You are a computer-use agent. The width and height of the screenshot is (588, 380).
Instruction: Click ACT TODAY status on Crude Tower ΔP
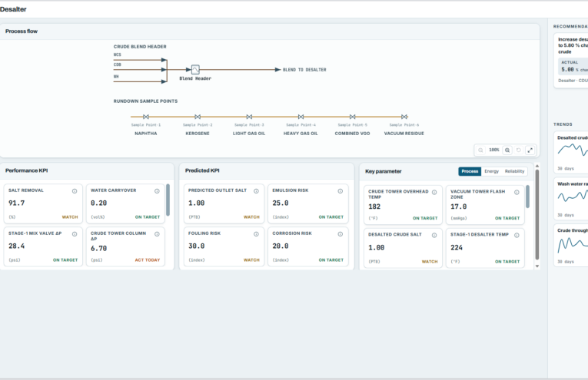148,259
